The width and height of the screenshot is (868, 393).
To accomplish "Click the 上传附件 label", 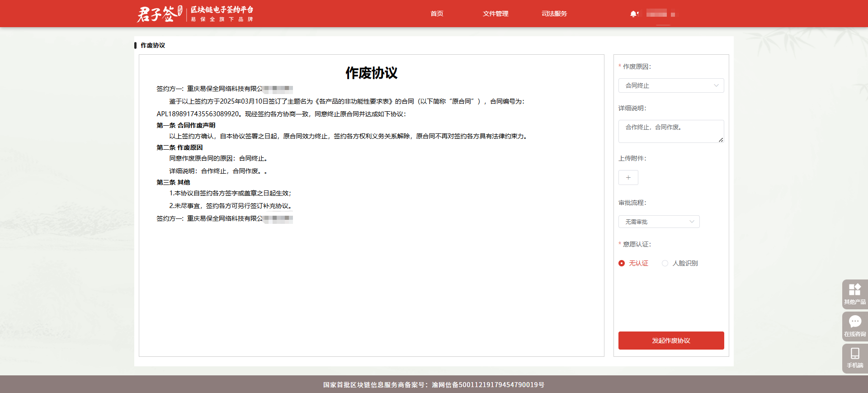I will (x=632, y=158).
